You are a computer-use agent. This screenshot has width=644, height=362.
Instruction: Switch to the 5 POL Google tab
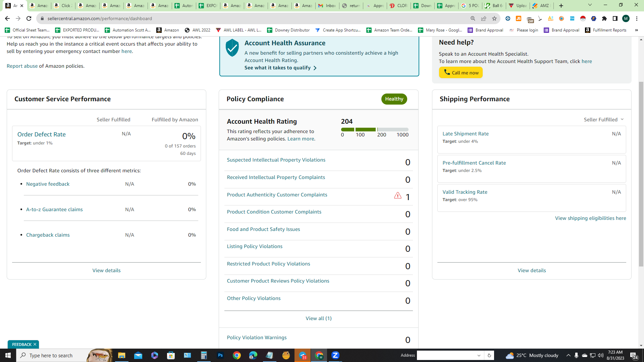click(x=471, y=6)
